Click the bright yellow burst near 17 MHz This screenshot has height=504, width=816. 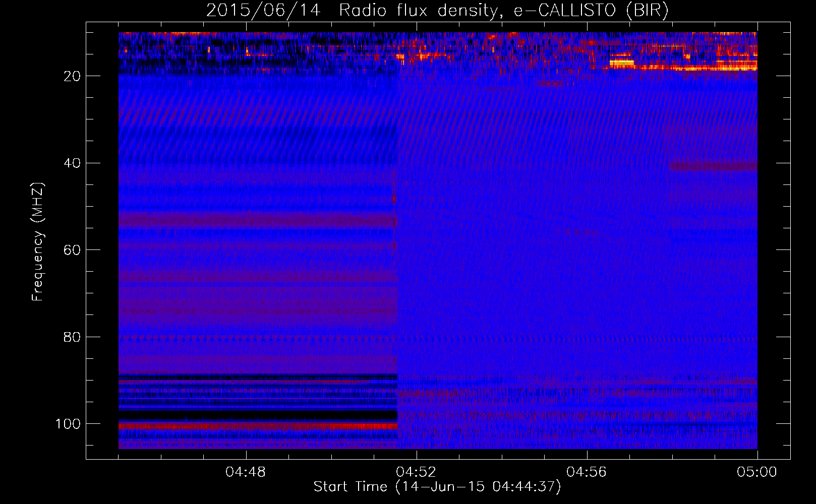[x=621, y=63]
